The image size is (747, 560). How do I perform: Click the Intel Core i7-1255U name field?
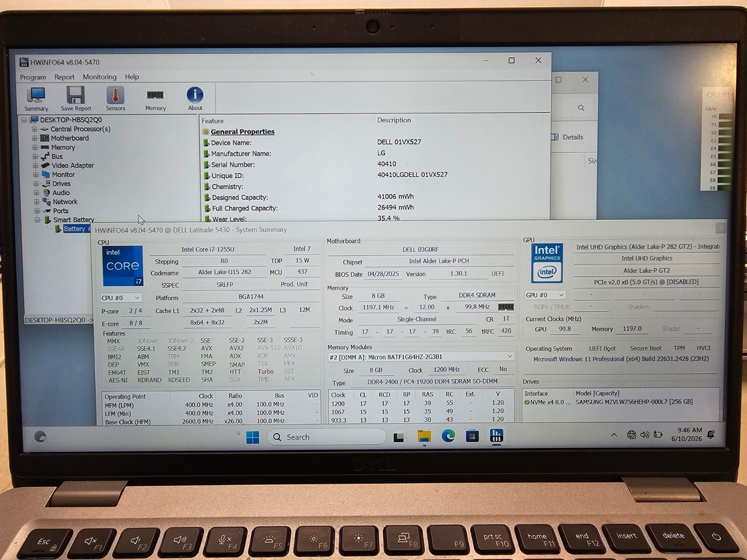(x=208, y=249)
